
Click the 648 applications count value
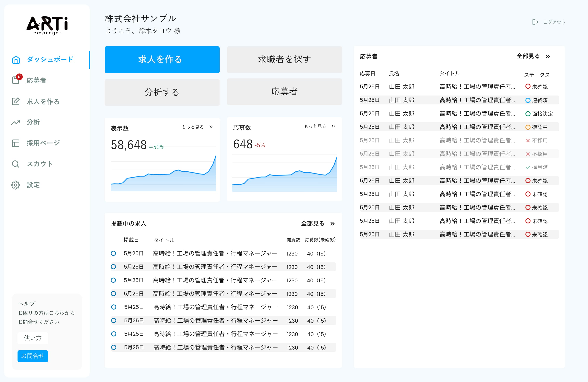[243, 144]
